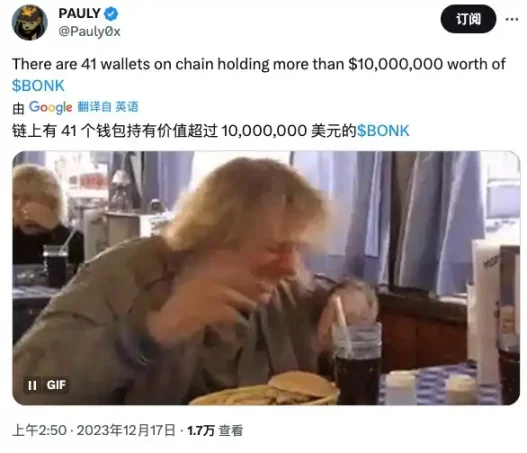Open PAULY's profile avatar picture
This screenshot has width=527, height=453.
[30, 22]
